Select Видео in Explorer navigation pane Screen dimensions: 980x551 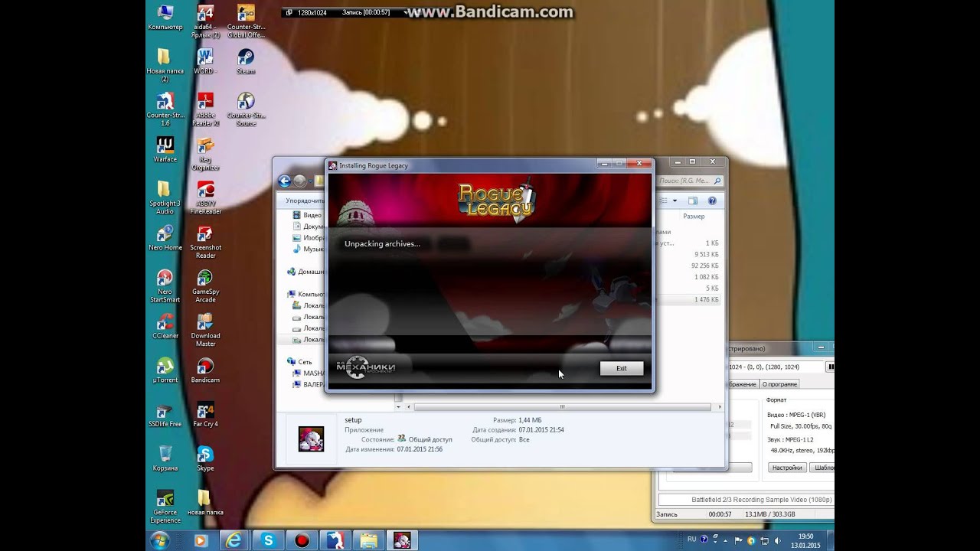pos(307,215)
